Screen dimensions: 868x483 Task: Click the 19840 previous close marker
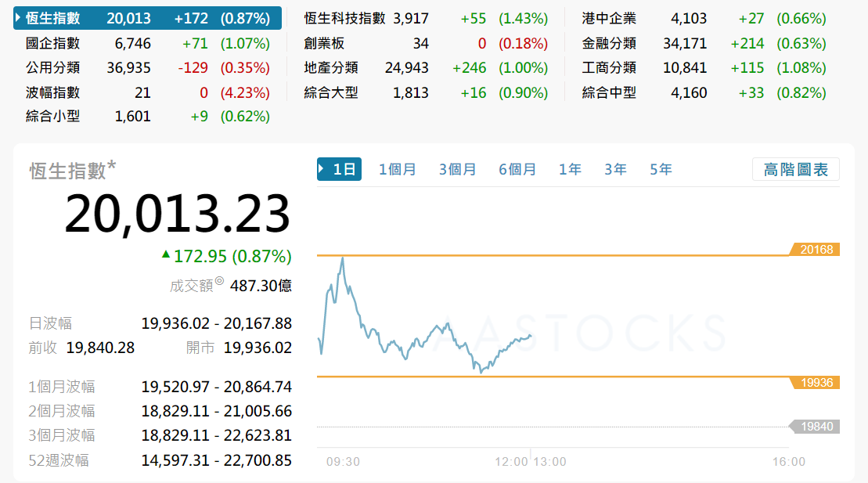[x=817, y=427]
